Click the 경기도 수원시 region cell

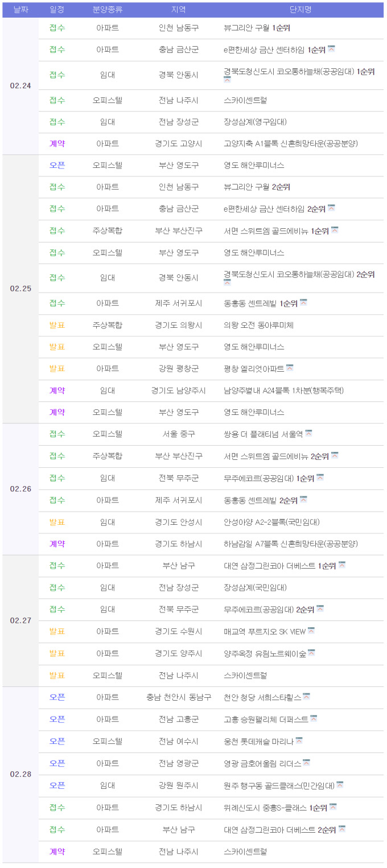[x=179, y=631]
